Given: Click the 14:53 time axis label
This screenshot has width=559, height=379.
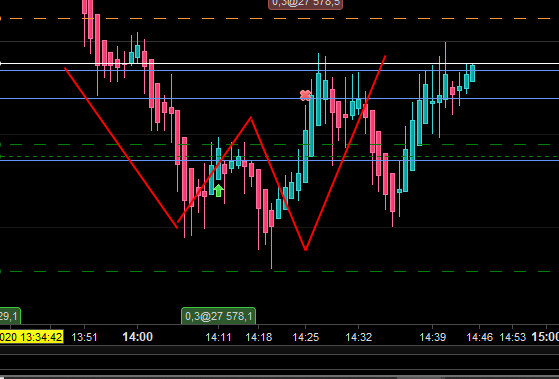Looking at the screenshot, I should (x=513, y=337).
